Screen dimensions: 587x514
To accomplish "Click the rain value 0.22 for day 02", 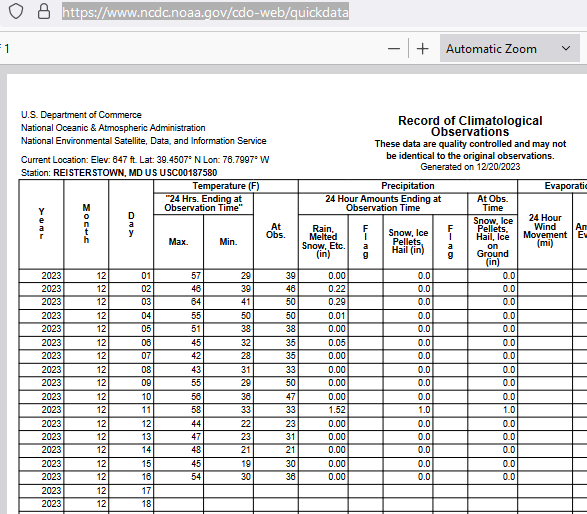I will tap(337, 289).
